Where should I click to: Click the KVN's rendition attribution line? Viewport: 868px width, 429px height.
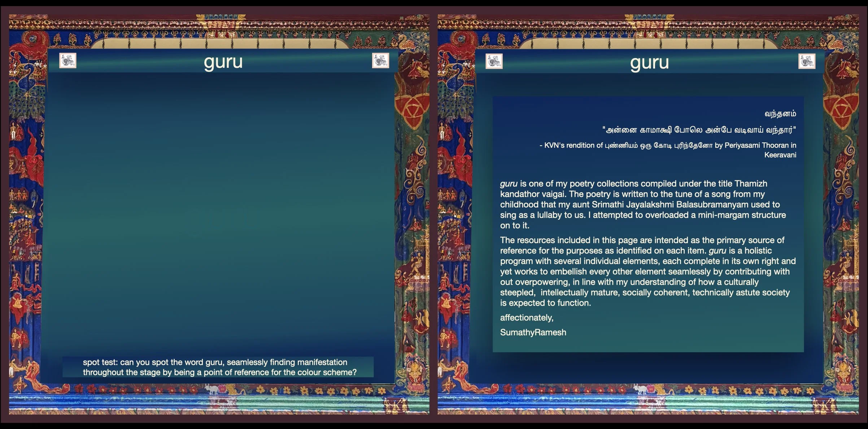point(668,145)
